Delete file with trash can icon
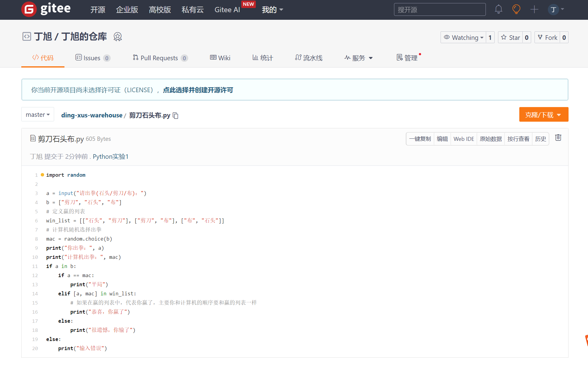 558,138
